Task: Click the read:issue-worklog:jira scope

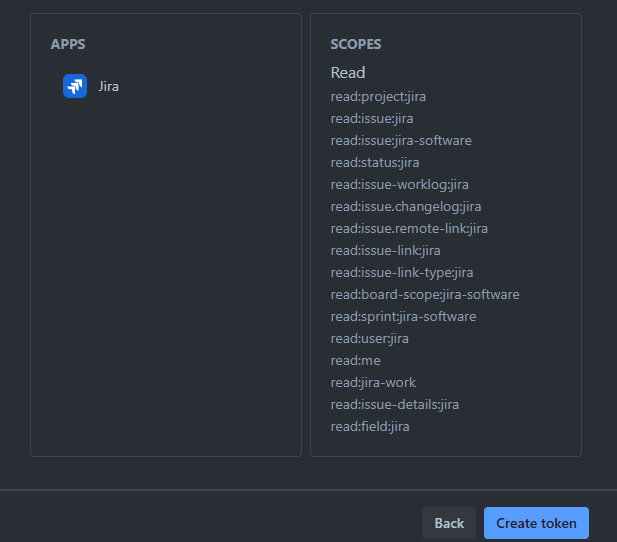Action: point(400,185)
